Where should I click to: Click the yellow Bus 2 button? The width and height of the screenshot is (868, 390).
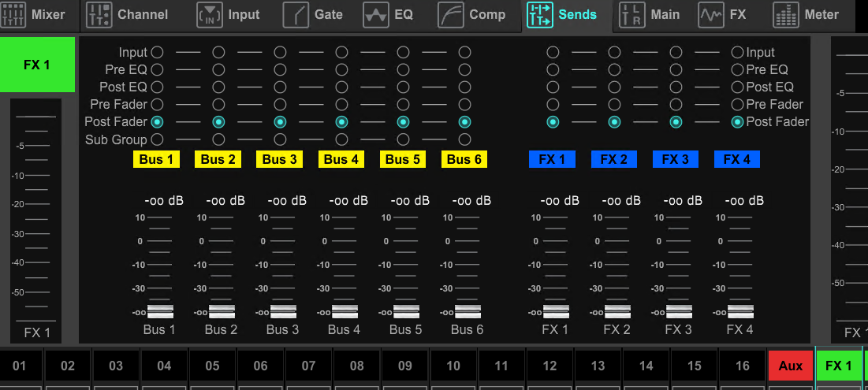click(218, 159)
